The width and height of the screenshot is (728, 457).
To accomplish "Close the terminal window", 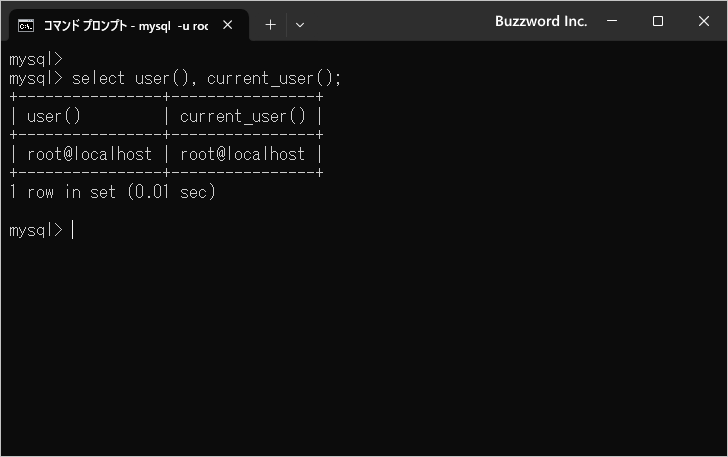I will click(704, 21).
